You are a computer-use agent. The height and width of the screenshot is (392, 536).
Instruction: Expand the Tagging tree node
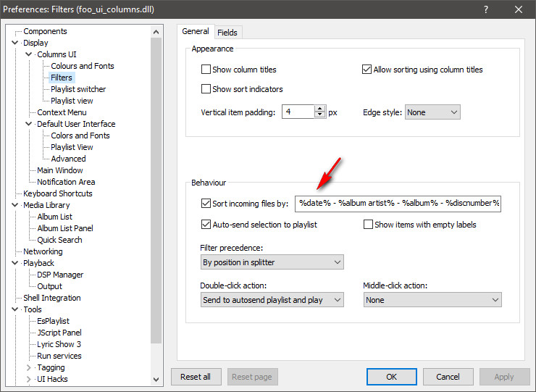click(x=29, y=367)
